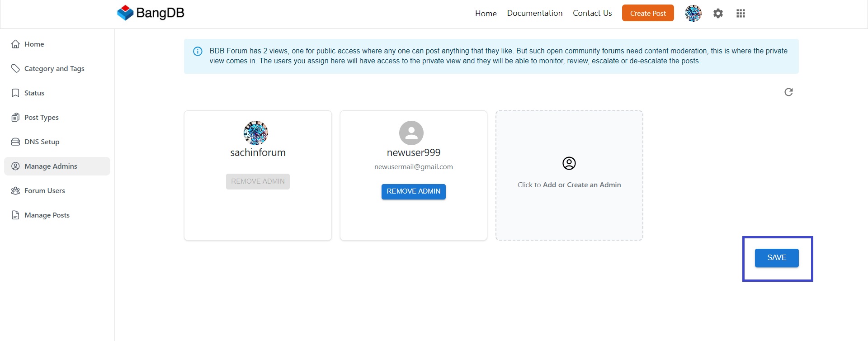Open Post Types section
Image resolution: width=868 pixels, height=341 pixels.
tap(57, 117)
